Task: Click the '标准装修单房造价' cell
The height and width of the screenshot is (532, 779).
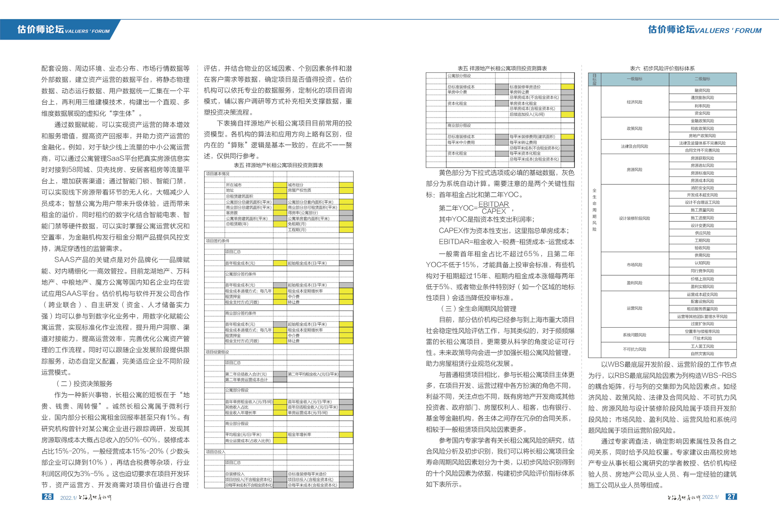Action: (x=535, y=87)
